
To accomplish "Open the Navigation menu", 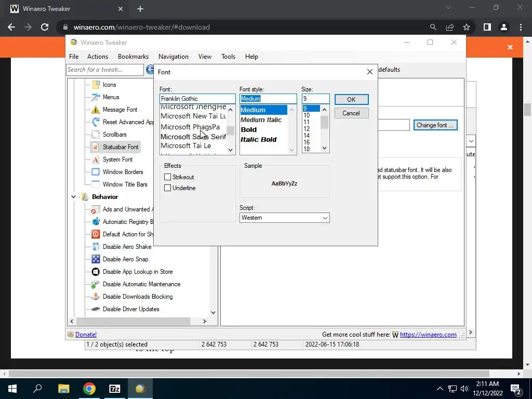I will 174,57.
